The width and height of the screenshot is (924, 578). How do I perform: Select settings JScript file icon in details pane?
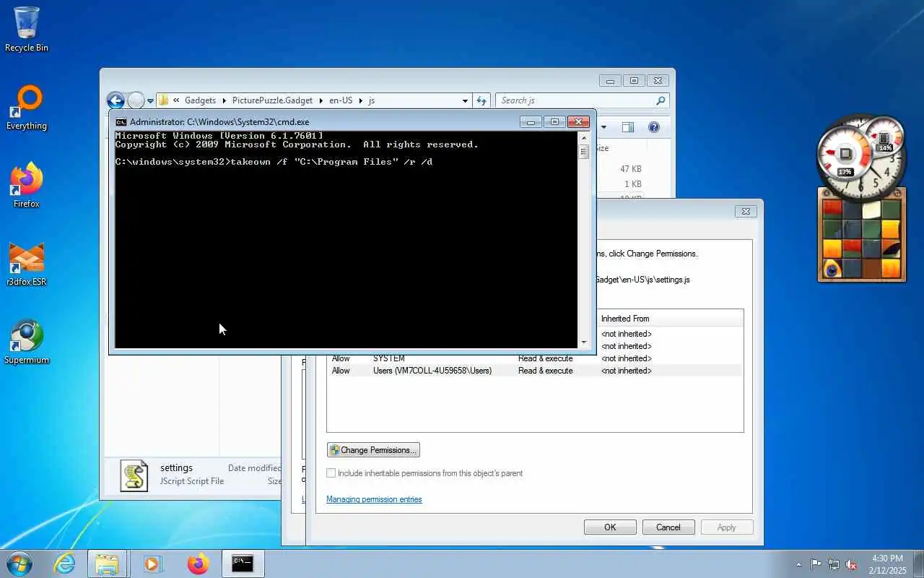coord(134,476)
